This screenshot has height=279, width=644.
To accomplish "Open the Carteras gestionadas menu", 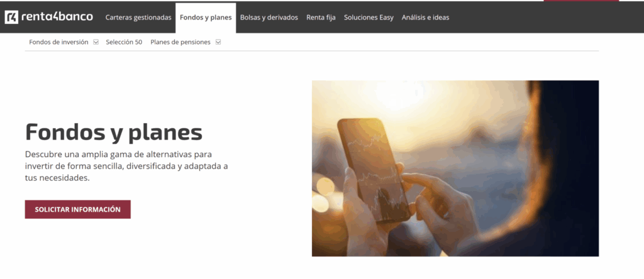I will (138, 18).
